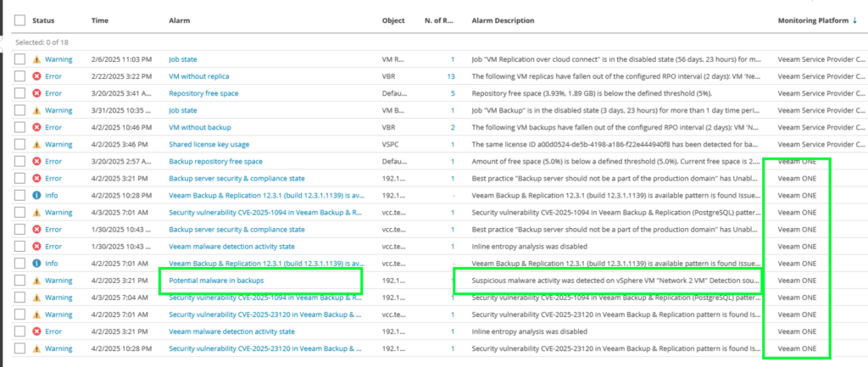The image size is (868, 367).
Task: Click the error icon on Repository free space row
Action: [x=36, y=93]
